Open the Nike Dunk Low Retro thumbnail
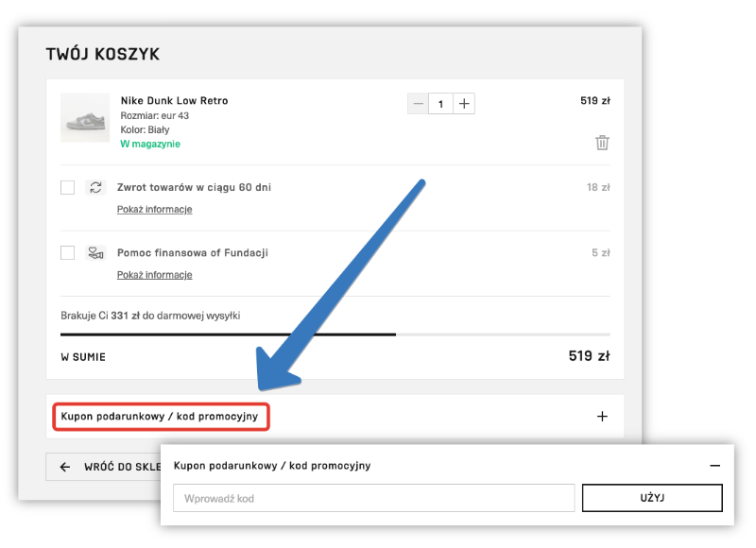Screen dimensions: 756x548 click(85, 117)
